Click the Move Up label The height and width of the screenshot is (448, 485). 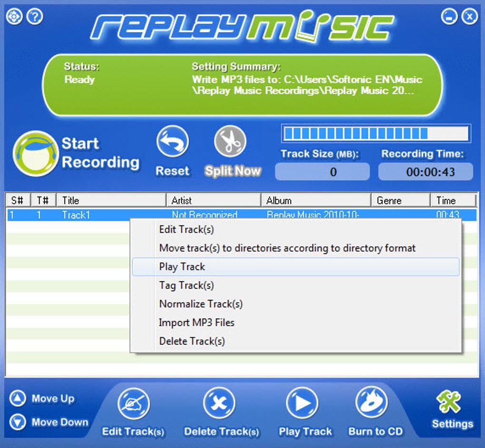pos(53,399)
